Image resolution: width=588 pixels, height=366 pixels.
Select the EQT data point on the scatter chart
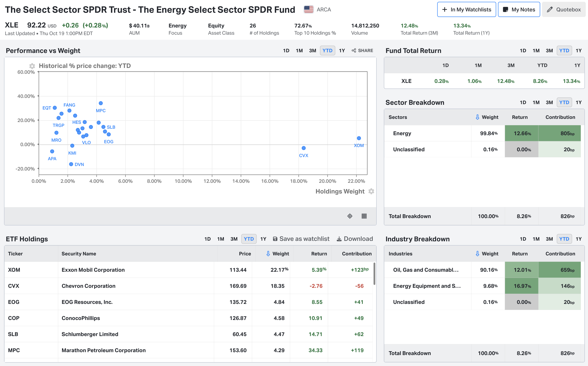click(x=55, y=108)
